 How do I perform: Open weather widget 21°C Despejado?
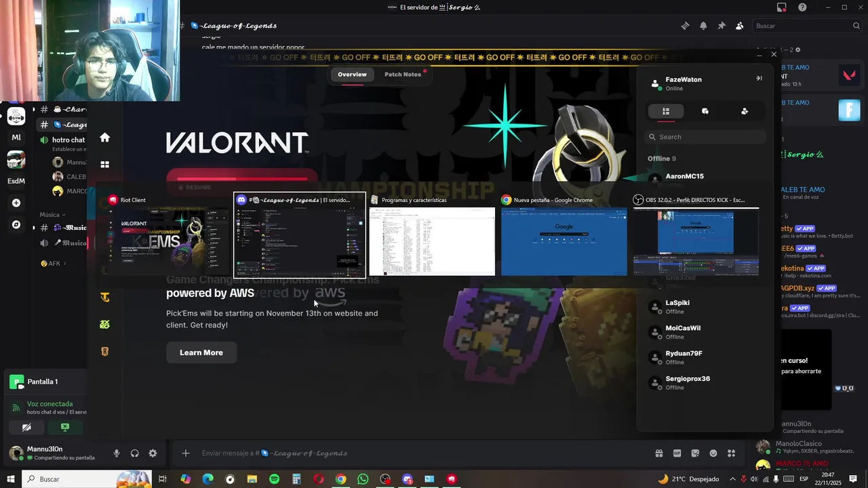pyautogui.click(x=688, y=479)
